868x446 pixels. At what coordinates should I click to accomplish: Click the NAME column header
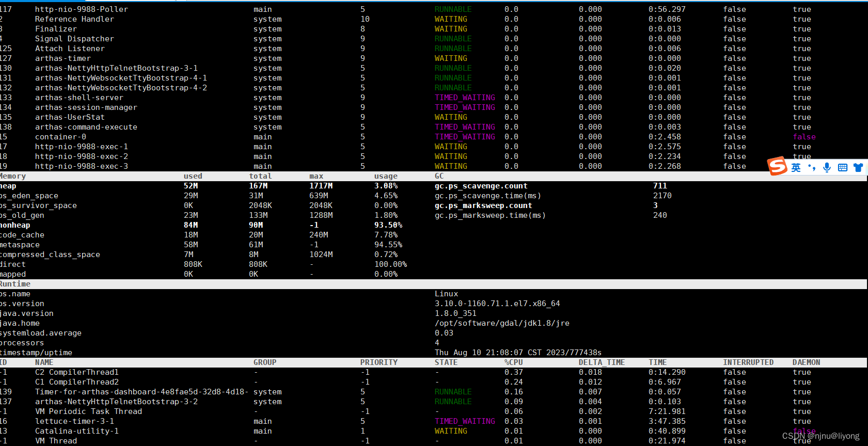click(44, 362)
